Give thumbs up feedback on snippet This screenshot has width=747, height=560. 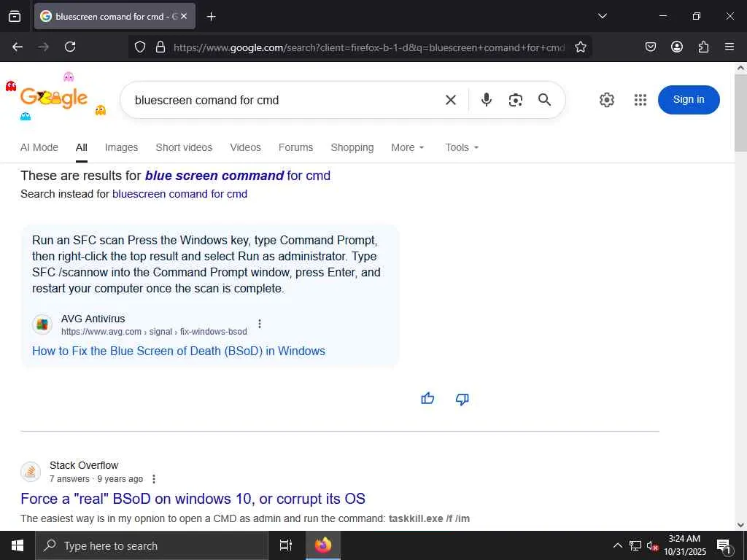click(427, 399)
